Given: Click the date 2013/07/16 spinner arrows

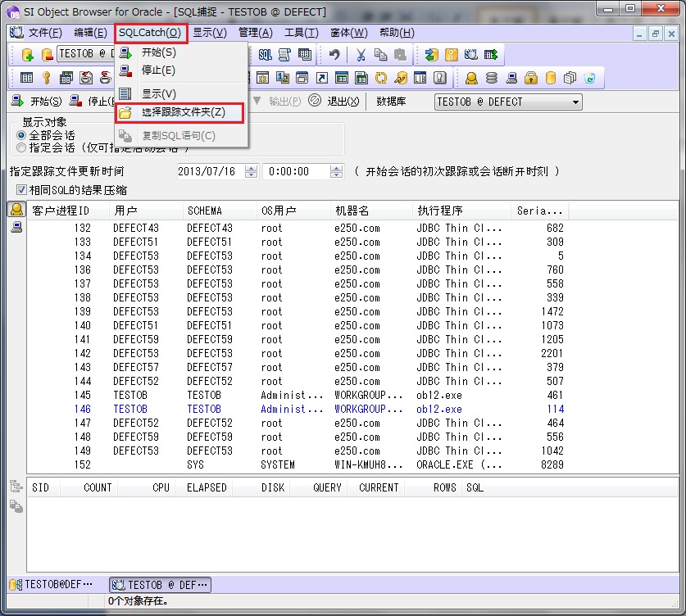Looking at the screenshot, I should click(251, 171).
